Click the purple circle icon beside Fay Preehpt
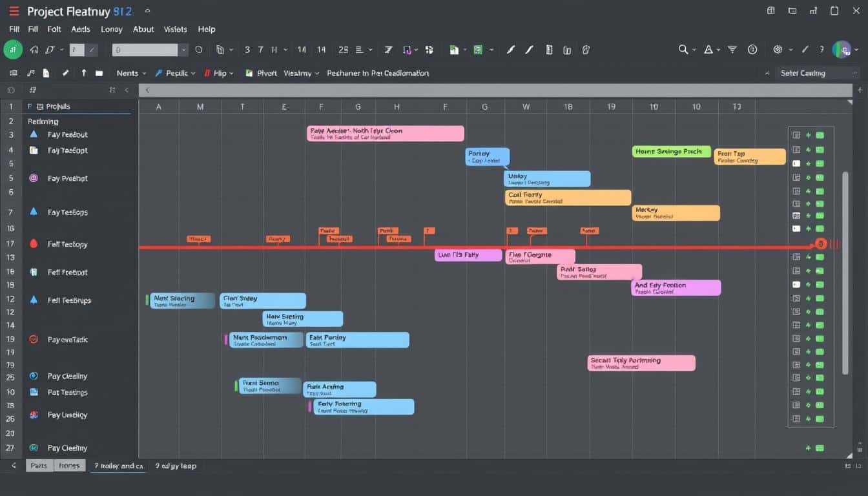The width and height of the screenshot is (868, 496). [x=34, y=178]
